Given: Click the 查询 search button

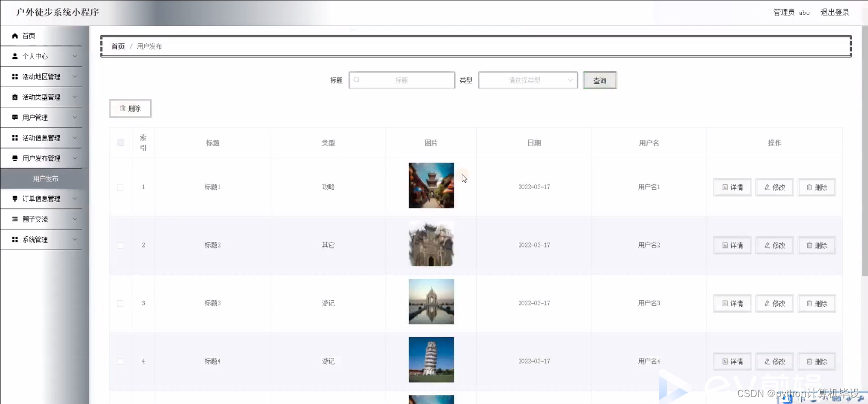Looking at the screenshot, I should [x=599, y=80].
